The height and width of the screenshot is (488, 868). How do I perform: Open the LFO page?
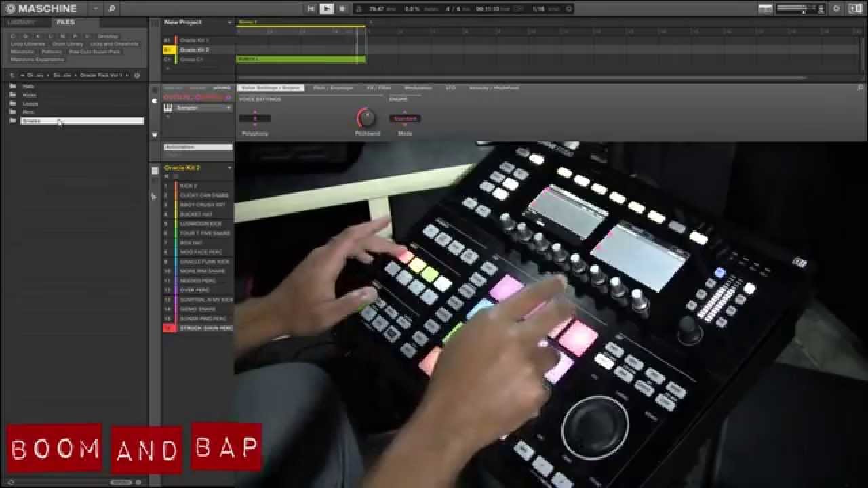tap(450, 88)
